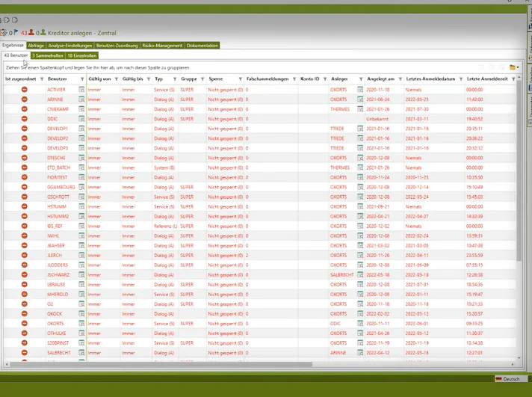Open filter for Sperre column
Image resolution: width=532 pixels, height=397 pixels.
240,79
